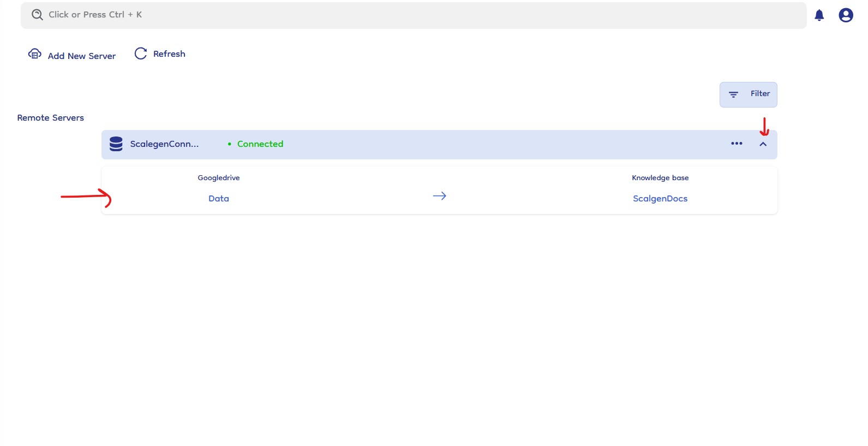Click the Googledrive source label
Viewport: 868px width, 446px height.
[x=218, y=178]
